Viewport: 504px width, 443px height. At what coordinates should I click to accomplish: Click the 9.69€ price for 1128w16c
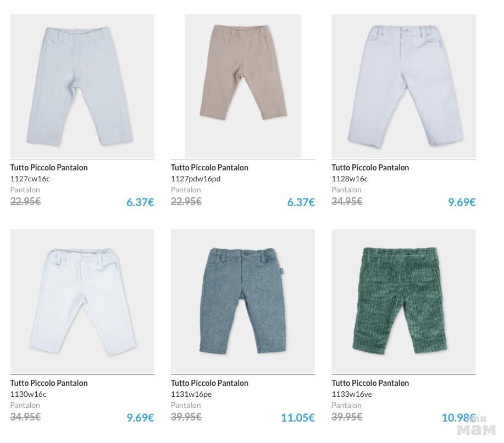(462, 202)
